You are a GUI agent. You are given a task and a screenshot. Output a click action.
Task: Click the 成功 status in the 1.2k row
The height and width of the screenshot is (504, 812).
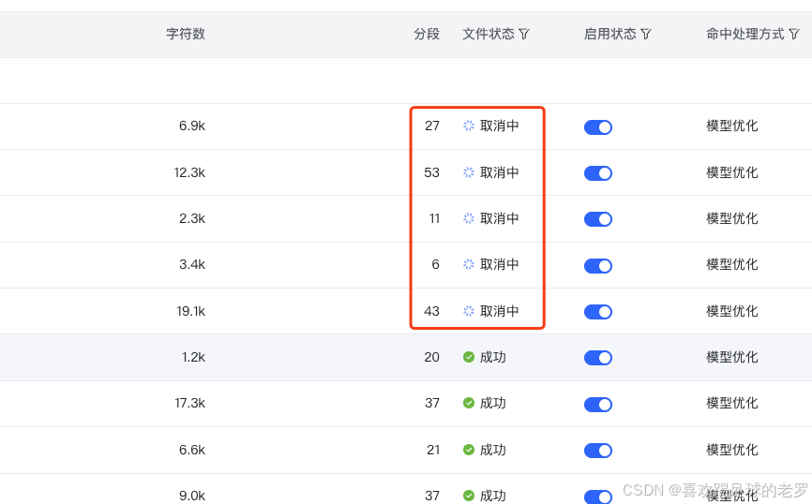pyautogui.click(x=493, y=357)
